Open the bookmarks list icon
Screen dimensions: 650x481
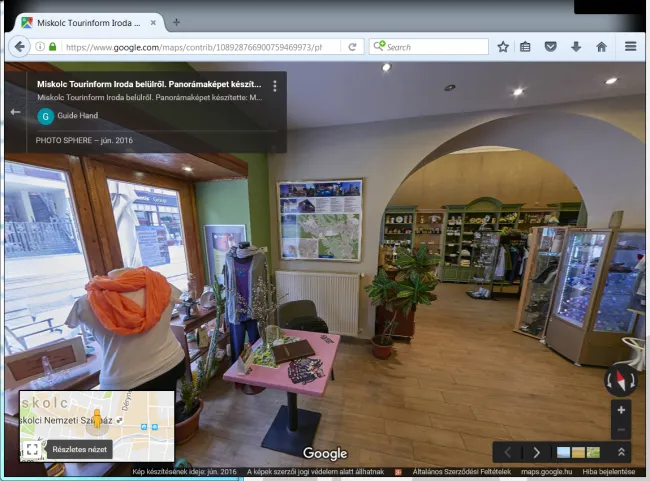click(525, 47)
